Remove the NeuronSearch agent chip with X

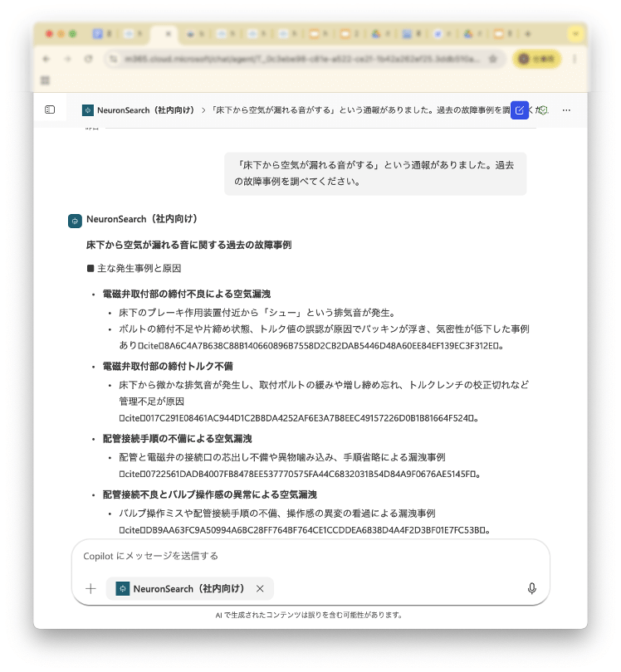tap(260, 588)
